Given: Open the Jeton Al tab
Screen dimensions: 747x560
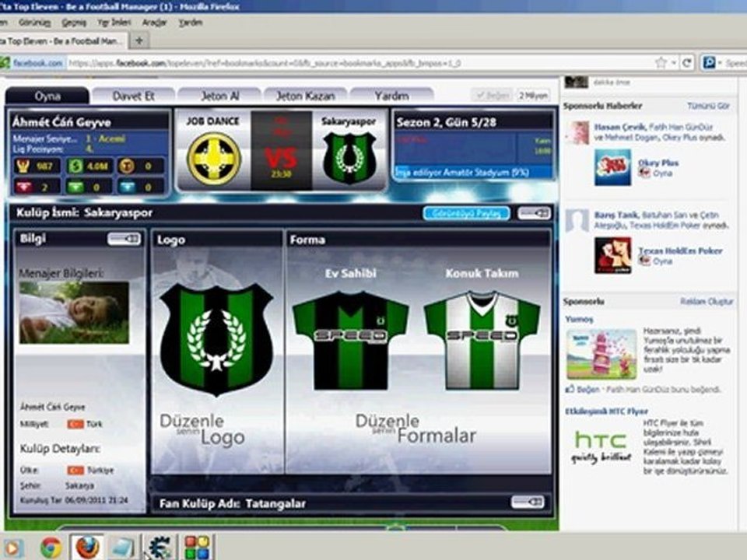Looking at the screenshot, I should (x=219, y=96).
